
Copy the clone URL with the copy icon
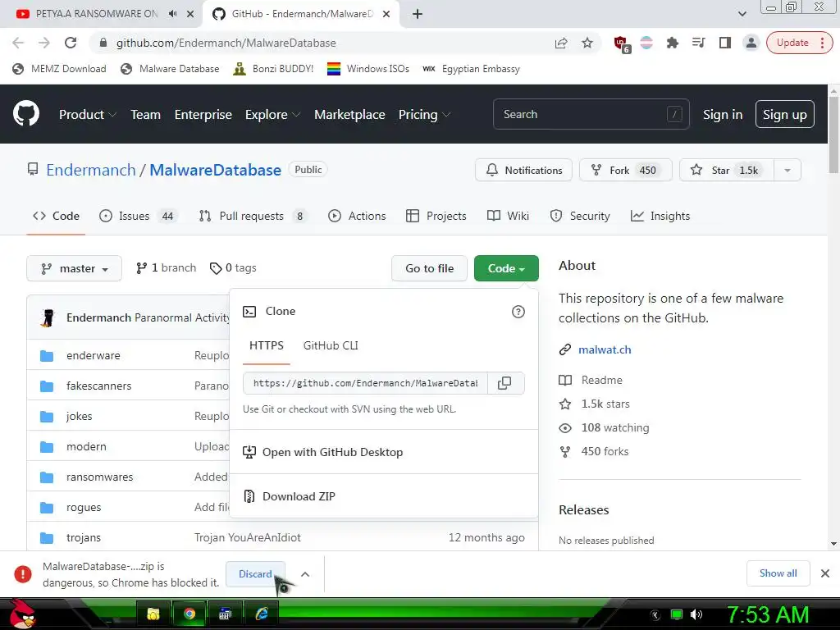504,383
